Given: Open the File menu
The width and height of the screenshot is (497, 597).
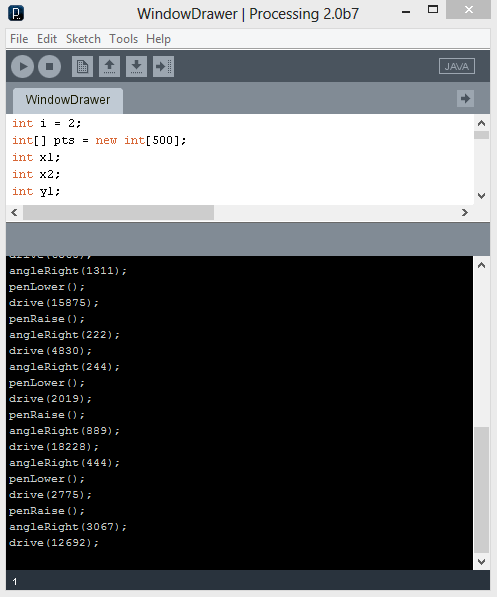Looking at the screenshot, I should pos(19,39).
